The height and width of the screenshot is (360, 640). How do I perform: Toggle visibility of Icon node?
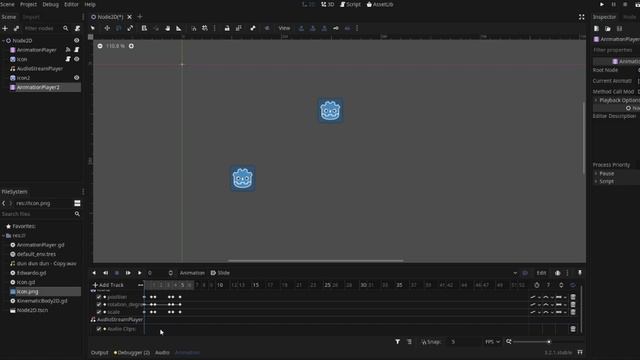coord(76,59)
